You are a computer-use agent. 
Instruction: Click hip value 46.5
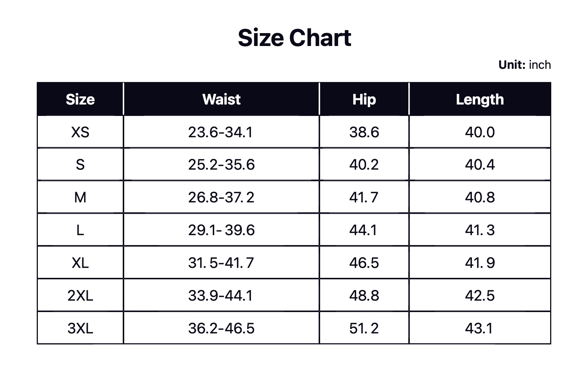tap(364, 263)
